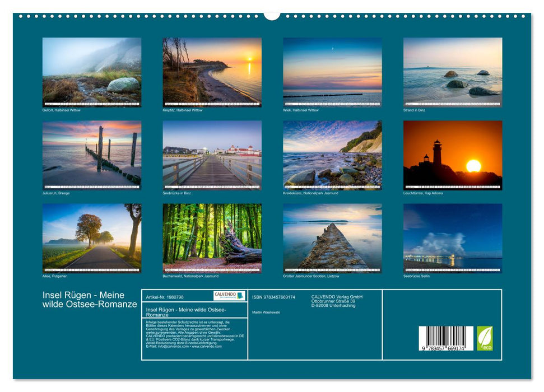The image size is (544, 392).
Task: Click the Seebrücke in Binz thumbnail
Action: (x=211, y=154)
